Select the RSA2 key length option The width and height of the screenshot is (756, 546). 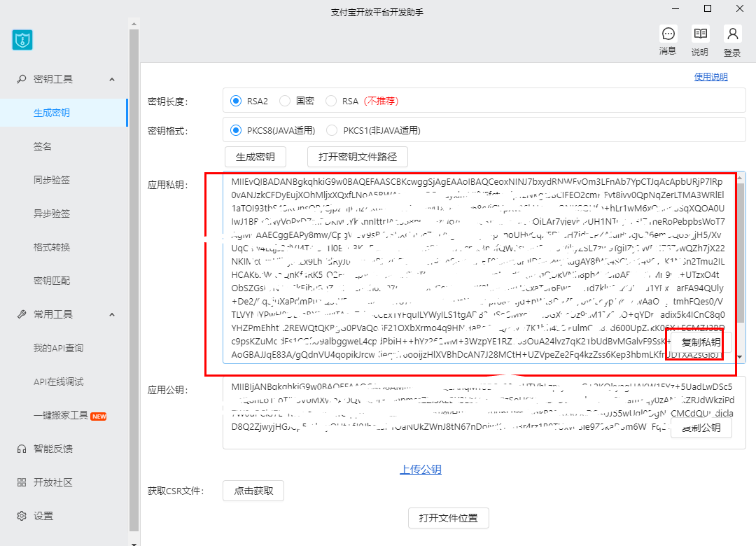click(x=236, y=101)
